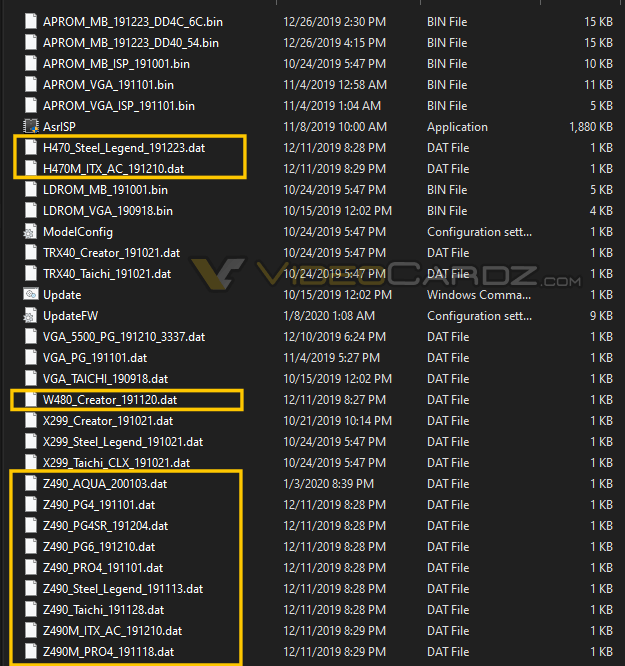Select file name APROM_MB_191223_DD4C_6C.bin

pyautogui.click(x=133, y=22)
